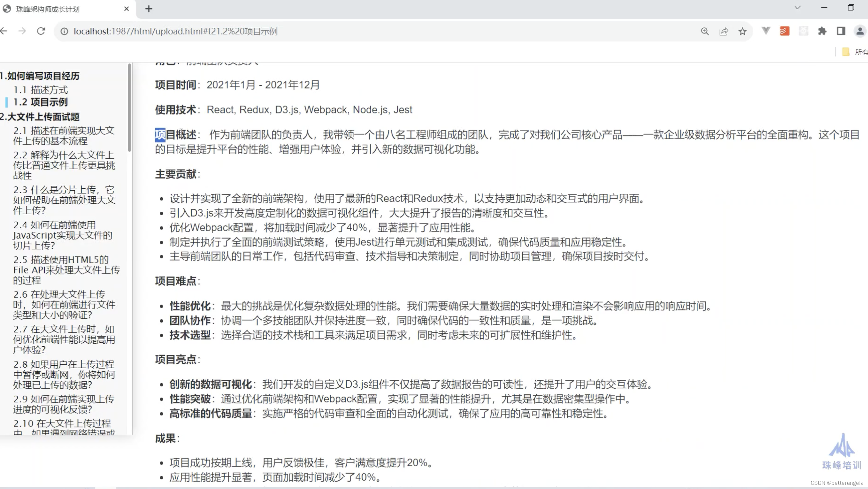Toggle the browser side panel icon
This screenshot has width=868, height=489.
click(841, 31)
